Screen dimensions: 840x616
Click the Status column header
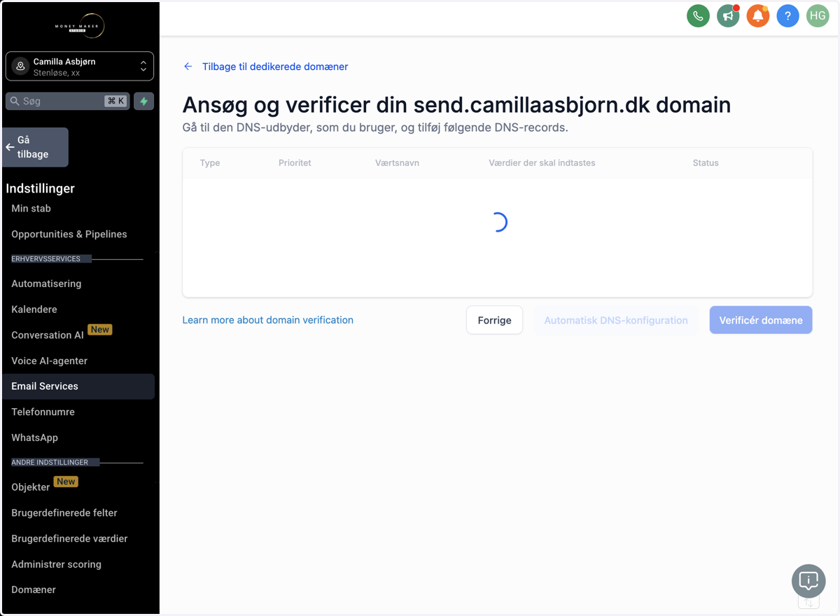(x=706, y=163)
